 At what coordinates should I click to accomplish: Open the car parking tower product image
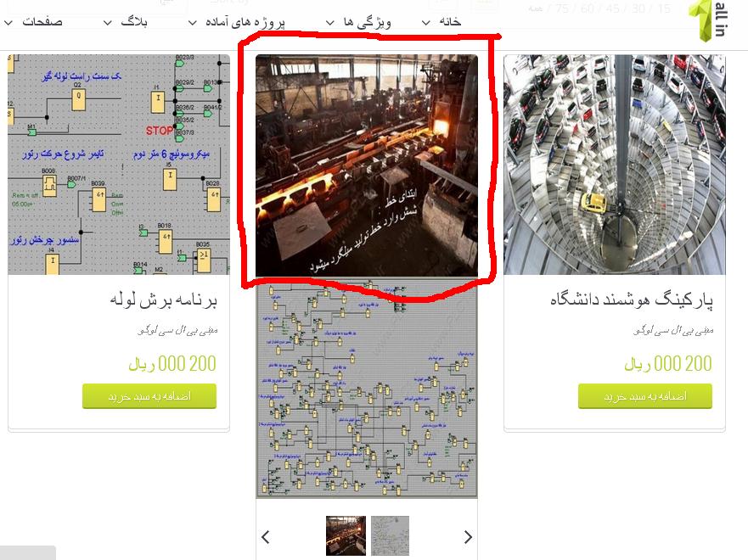click(x=615, y=165)
